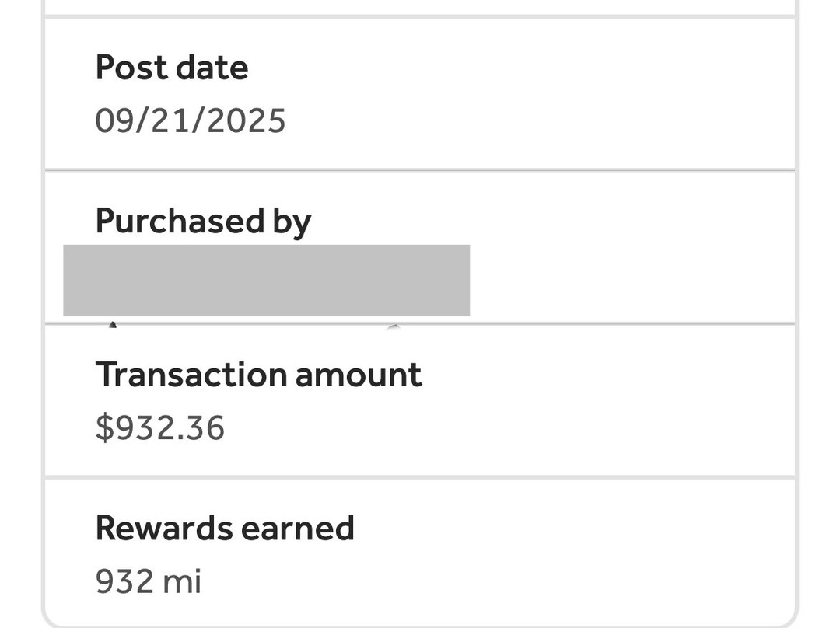Select the 09/21/2025 date value
The width and height of the screenshot is (840, 628).
pos(190,121)
